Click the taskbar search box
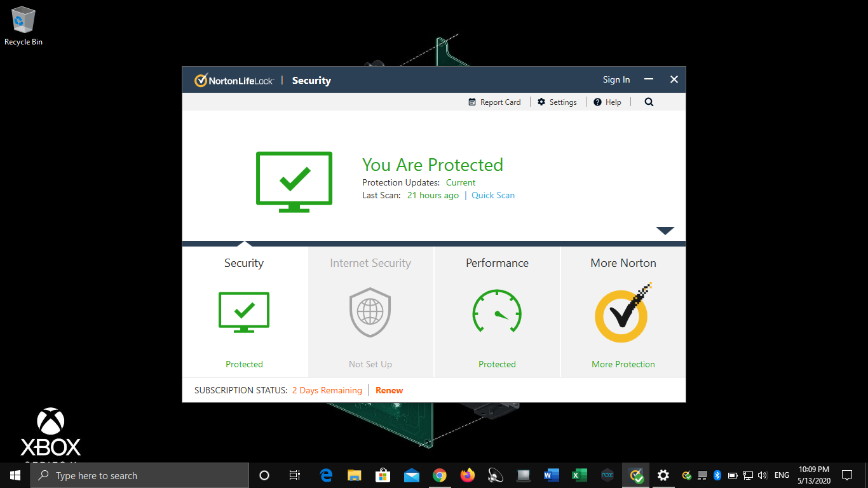The image size is (868, 488). pyautogui.click(x=140, y=475)
